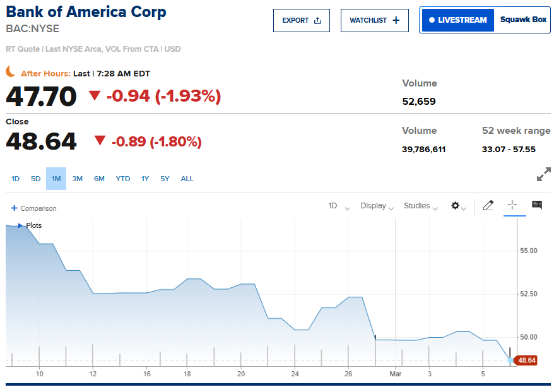Click the EXPORT button
This screenshot has width=554, height=392.
tap(302, 20)
